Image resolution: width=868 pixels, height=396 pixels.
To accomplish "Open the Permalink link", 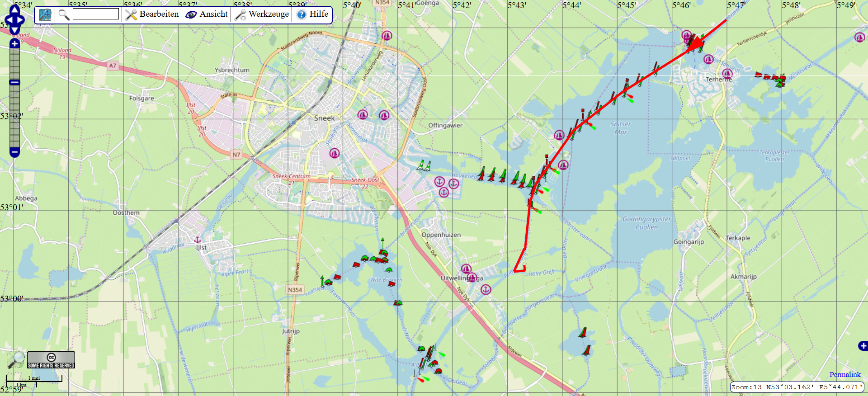I will [845, 374].
